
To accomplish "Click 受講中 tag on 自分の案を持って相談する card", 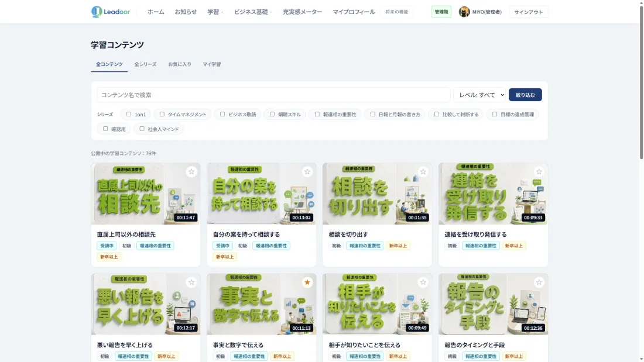I will 222,246.
